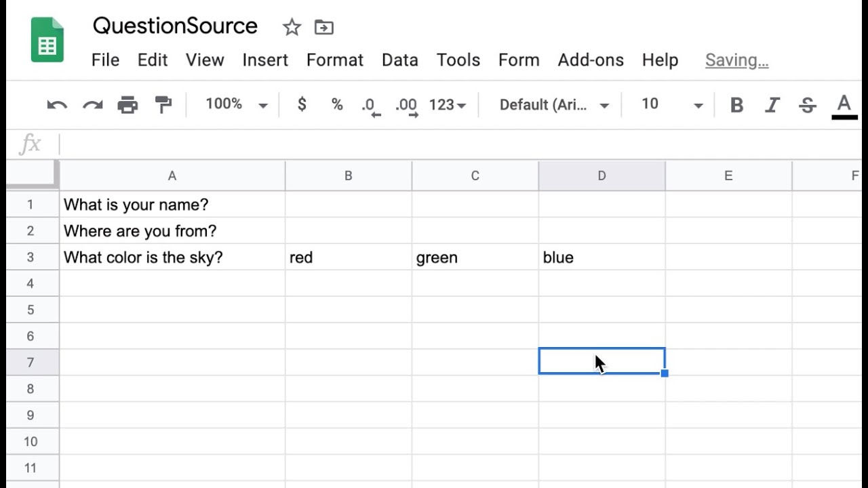The image size is (868, 488).
Task: Toggle italic formatting
Action: (772, 105)
